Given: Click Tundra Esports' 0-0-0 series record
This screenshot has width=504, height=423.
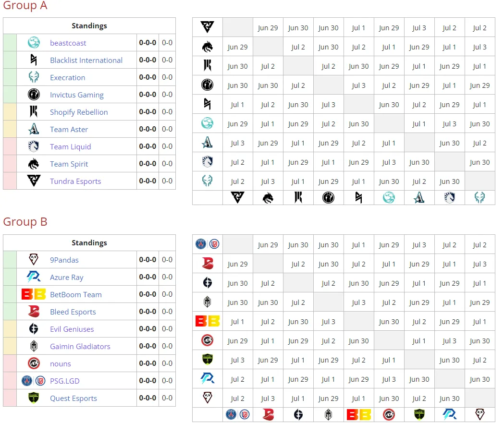Looking at the screenshot, I should pos(148,181).
